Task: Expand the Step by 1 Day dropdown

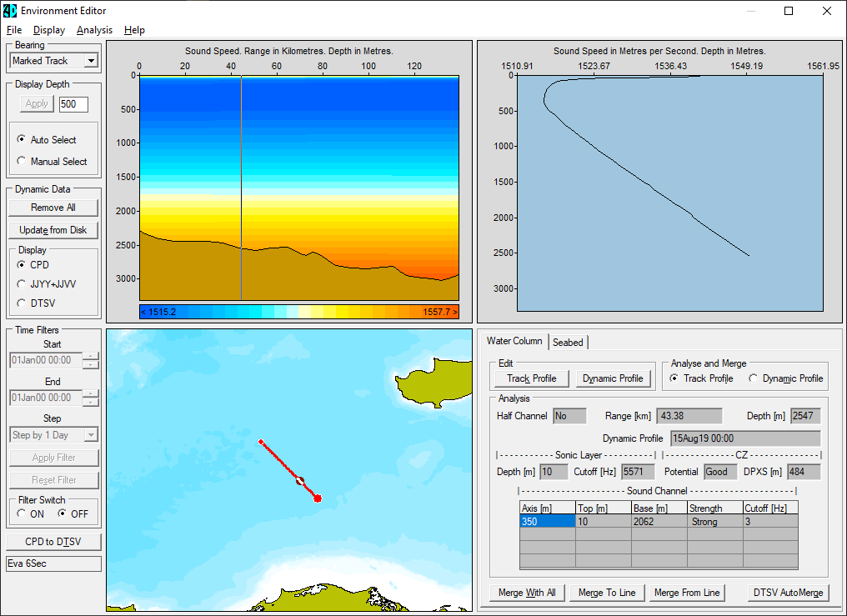Action: pyautogui.click(x=92, y=435)
